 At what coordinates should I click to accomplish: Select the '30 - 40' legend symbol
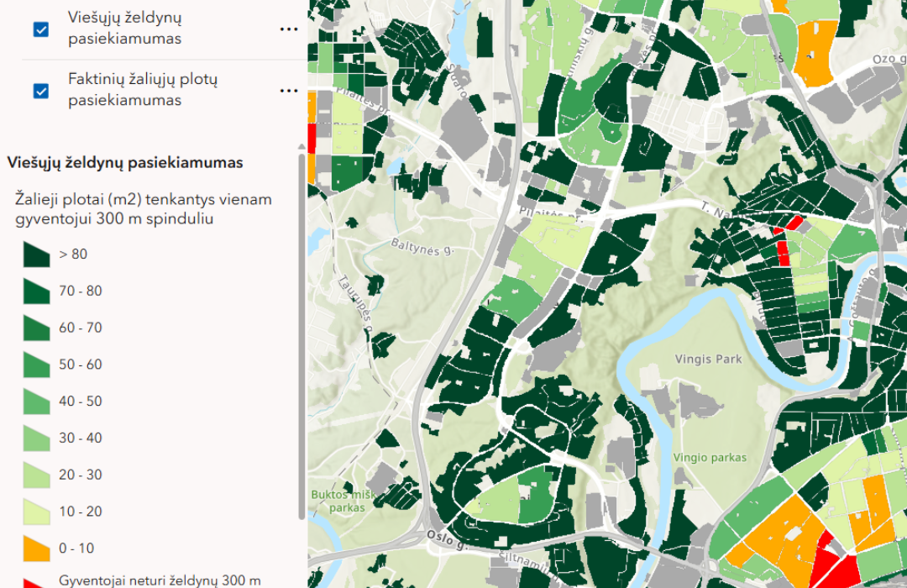(x=36, y=438)
